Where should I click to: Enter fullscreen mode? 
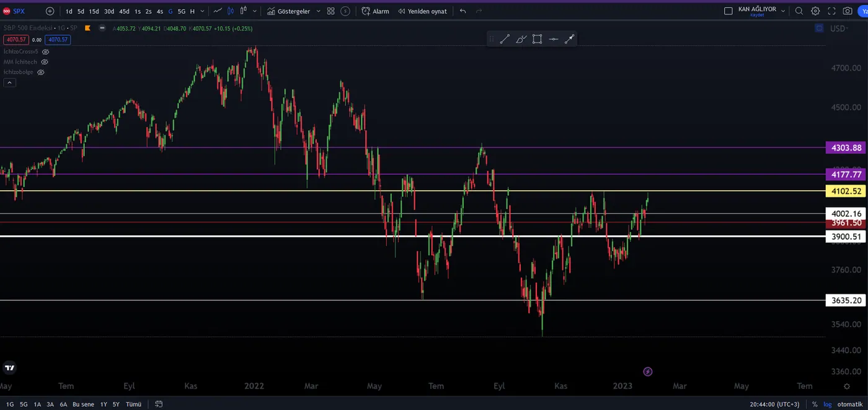click(831, 11)
